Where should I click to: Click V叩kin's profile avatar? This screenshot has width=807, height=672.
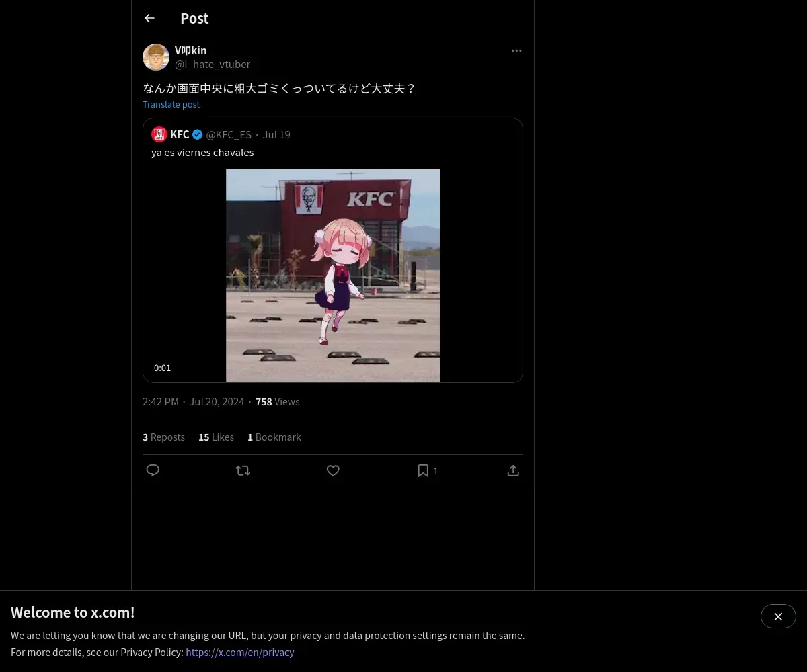coord(156,57)
